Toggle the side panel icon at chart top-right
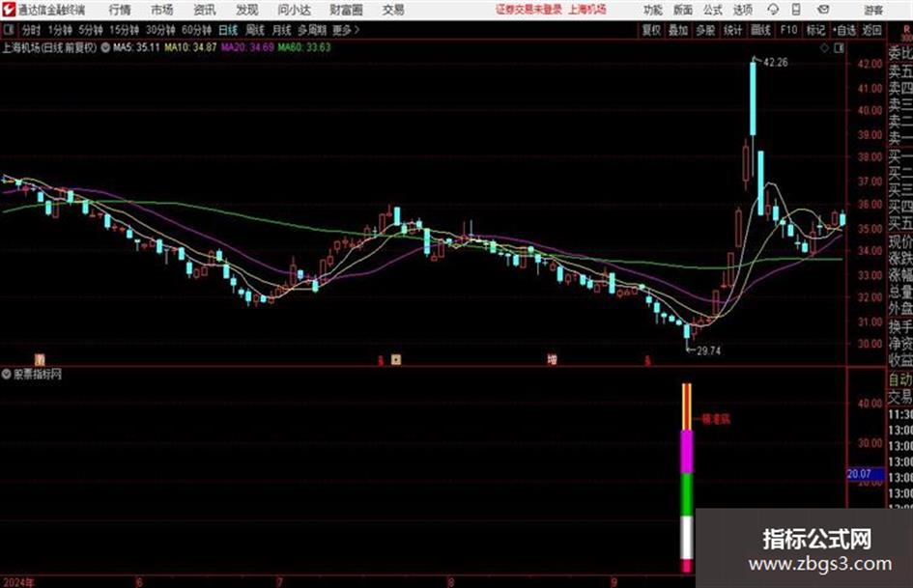Image resolution: width=913 pixels, height=588 pixels. click(x=839, y=48)
